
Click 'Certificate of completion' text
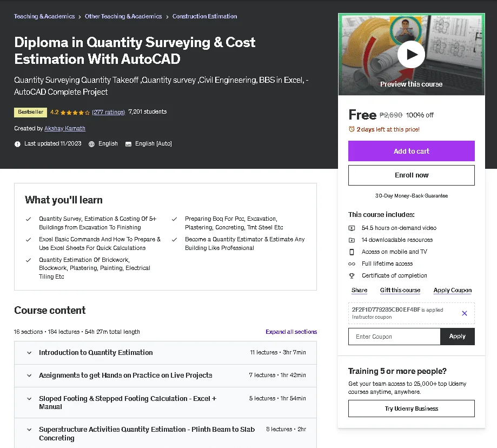coord(394,275)
